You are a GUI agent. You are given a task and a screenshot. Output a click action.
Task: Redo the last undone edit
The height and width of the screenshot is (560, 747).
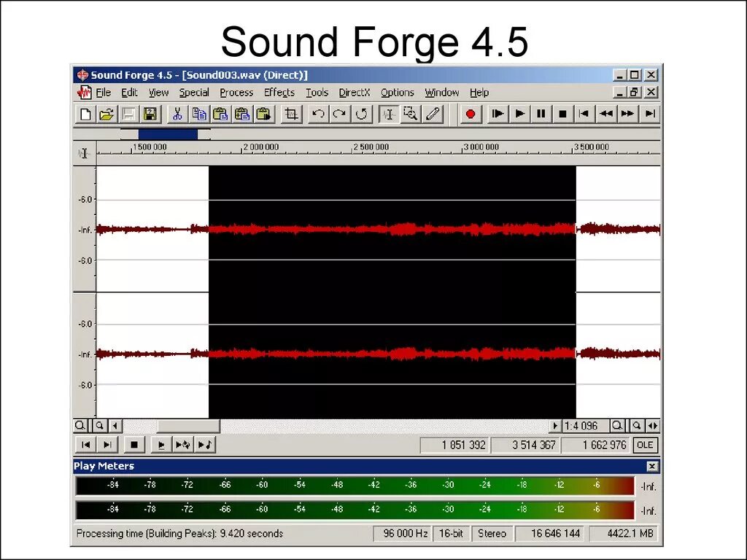click(339, 114)
